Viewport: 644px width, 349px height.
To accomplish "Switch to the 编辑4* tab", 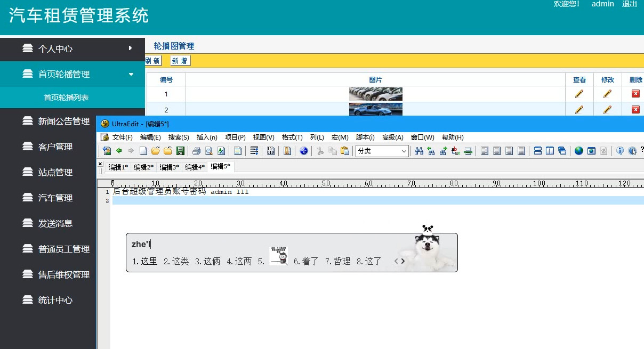I will [195, 167].
